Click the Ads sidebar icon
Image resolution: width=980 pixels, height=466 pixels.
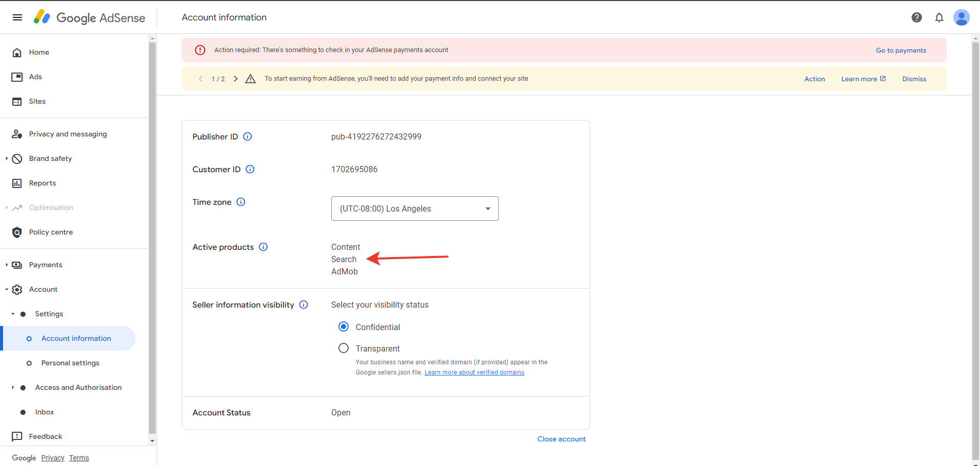coord(17,77)
